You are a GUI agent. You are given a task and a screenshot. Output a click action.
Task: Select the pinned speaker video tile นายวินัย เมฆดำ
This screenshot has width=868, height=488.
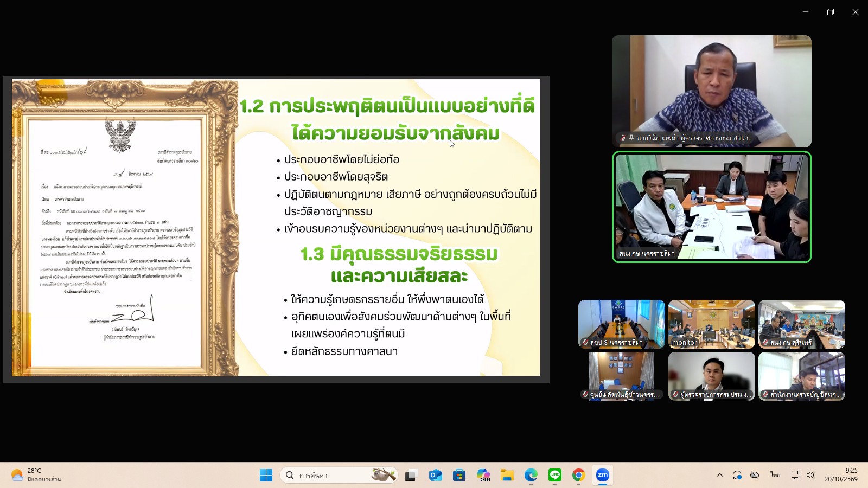(x=712, y=91)
